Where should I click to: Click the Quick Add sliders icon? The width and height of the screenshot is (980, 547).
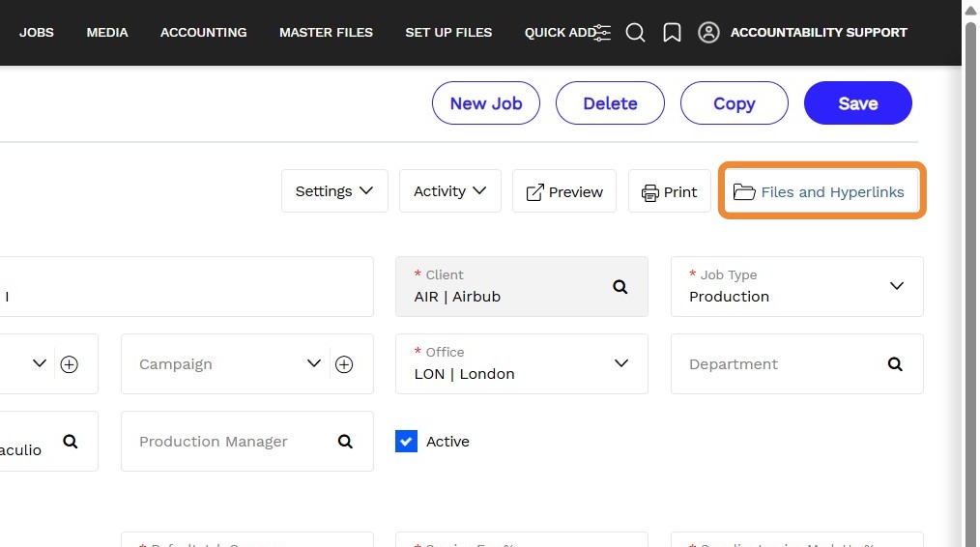(602, 33)
